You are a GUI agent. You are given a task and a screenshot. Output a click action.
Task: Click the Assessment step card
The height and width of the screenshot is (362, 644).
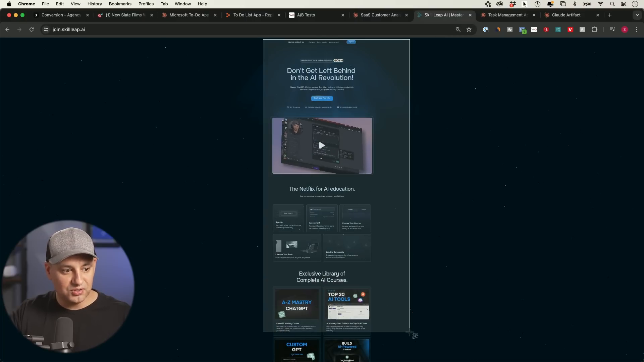click(322, 218)
